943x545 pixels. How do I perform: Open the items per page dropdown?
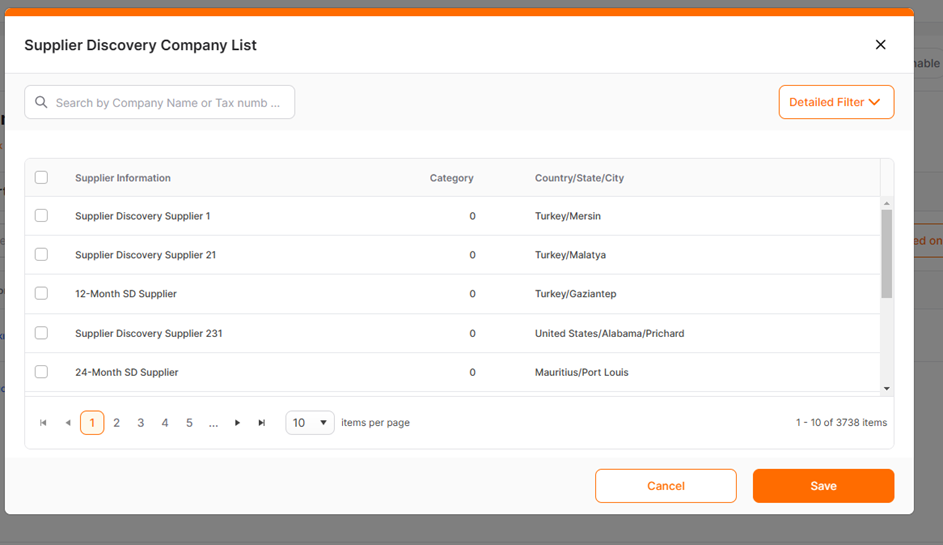pyautogui.click(x=310, y=423)
